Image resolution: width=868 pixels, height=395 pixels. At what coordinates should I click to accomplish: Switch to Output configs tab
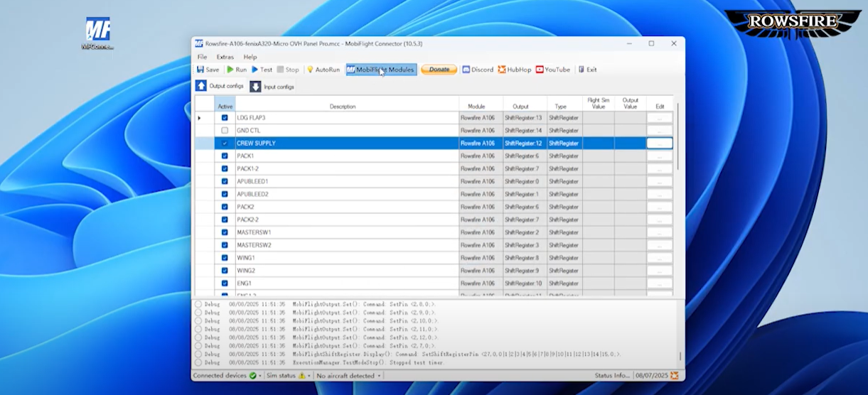pyautogui.click(x=220, y=86)
